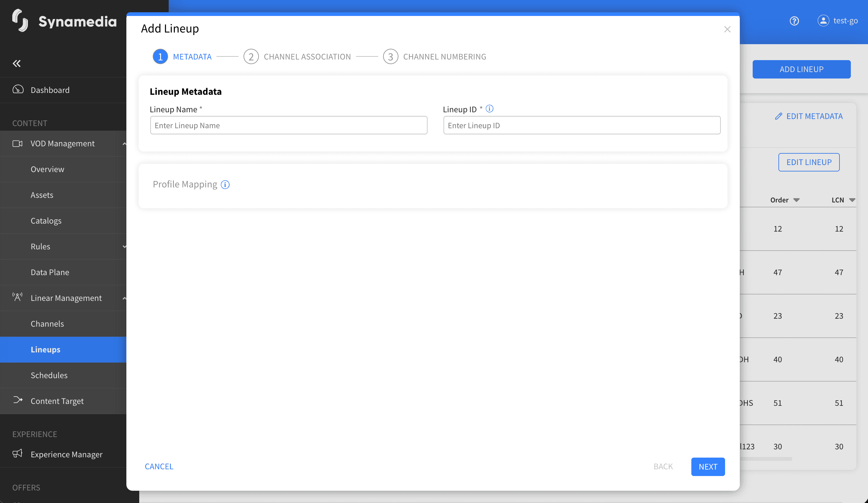
Task: Select the METADATA step label
Action: click(x=192, y=57)
